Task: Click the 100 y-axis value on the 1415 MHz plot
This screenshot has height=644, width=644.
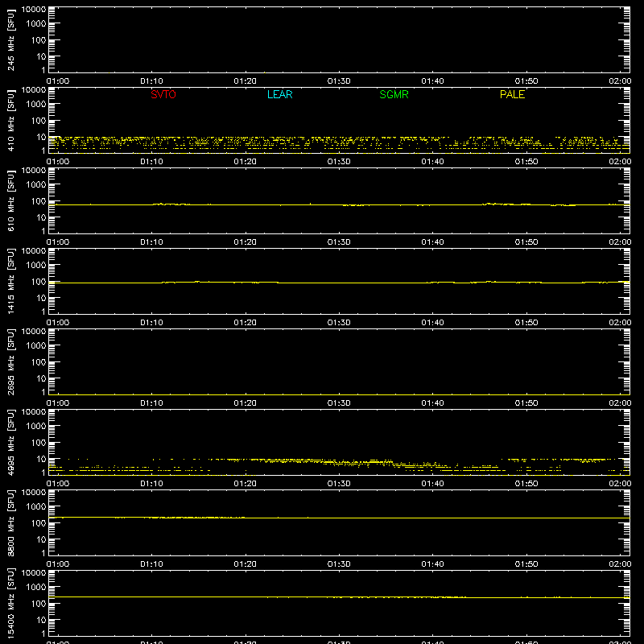Action: pyautogui.click(x=39, y=282)
